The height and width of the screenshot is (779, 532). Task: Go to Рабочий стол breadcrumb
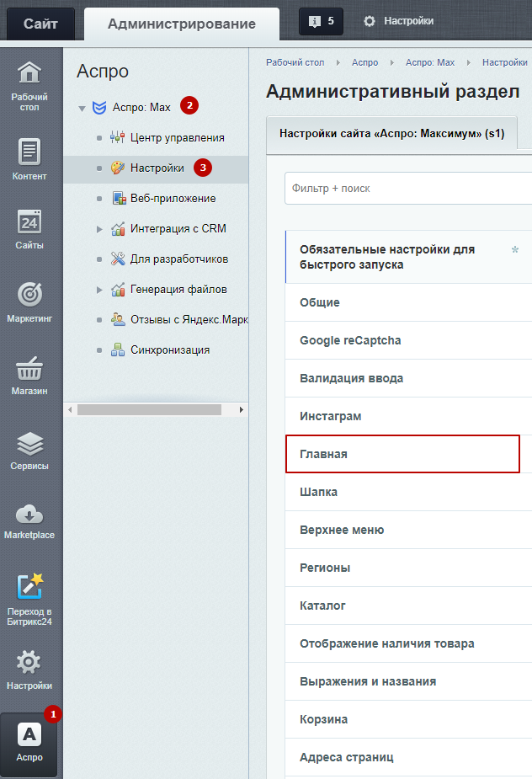point(295,62)
